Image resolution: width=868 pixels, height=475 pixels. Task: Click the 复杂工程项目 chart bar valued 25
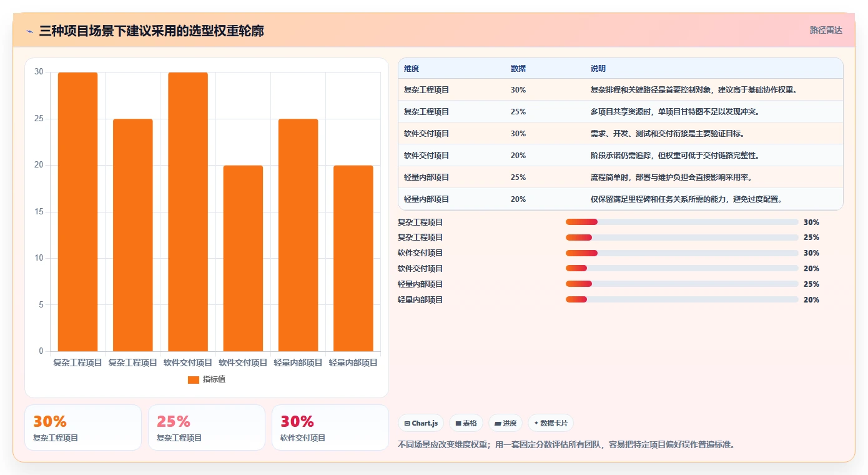pyautogui.click(x=133, y=235)
